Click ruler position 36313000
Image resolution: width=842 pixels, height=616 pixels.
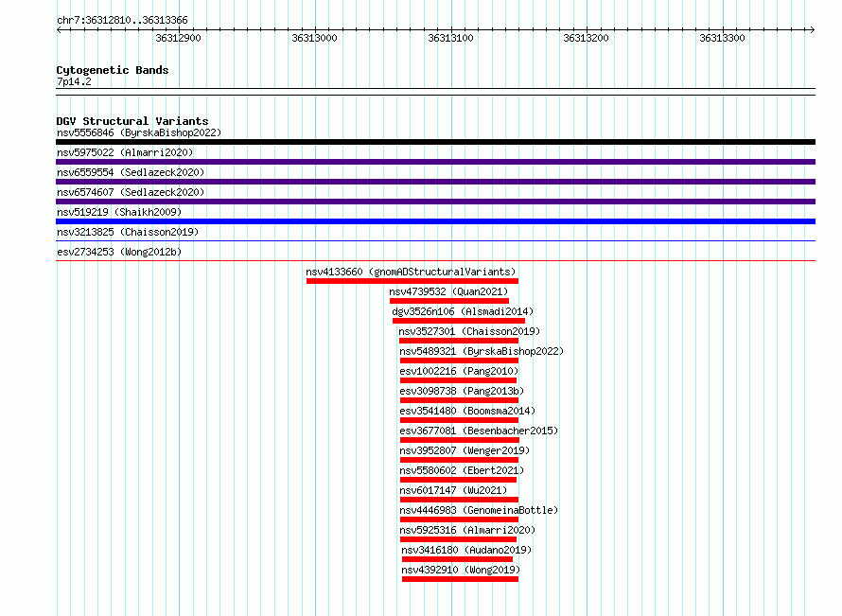coord(315,38)
